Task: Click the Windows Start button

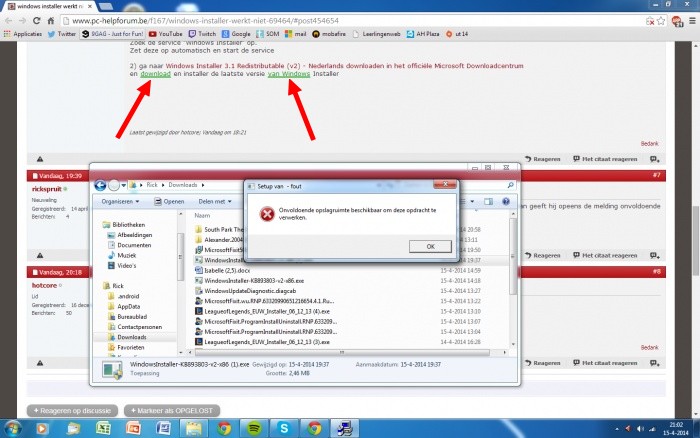Action: pos(14,428)
